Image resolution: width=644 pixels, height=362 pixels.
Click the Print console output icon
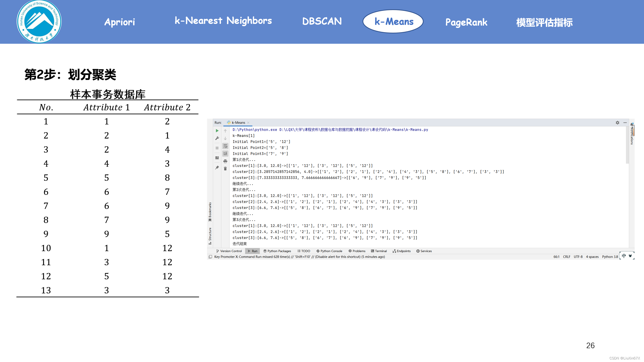[225, 161]
